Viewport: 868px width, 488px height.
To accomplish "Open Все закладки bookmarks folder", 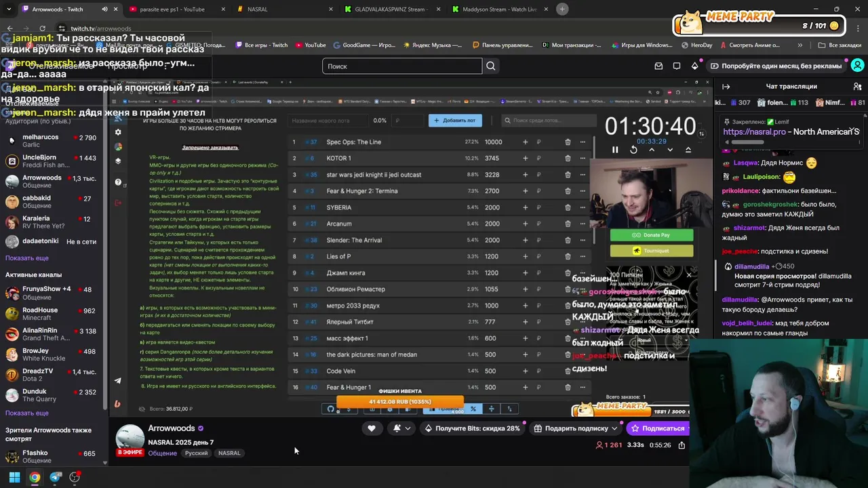I will click(x=840, y=45).
